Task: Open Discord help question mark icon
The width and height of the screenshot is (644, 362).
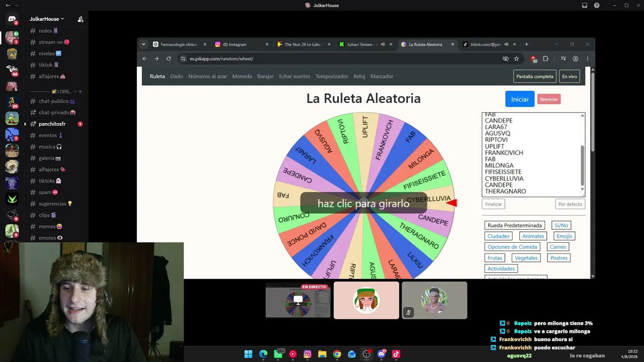Action: (597, 6)
